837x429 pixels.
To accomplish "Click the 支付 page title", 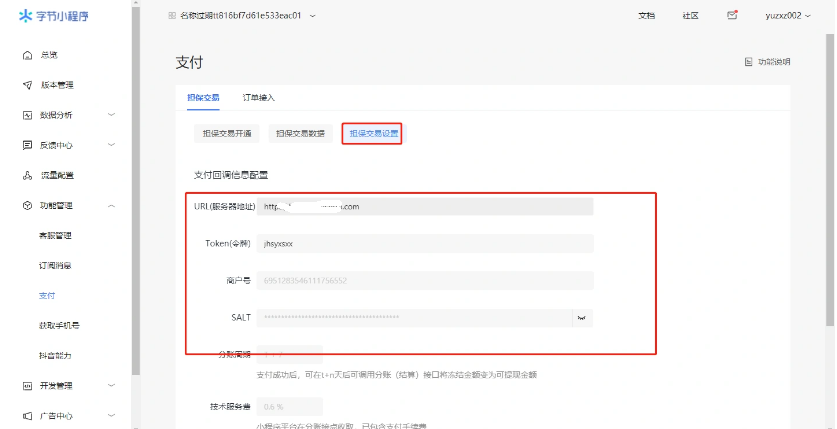I will pyautogui.click(x=189, y=62).
